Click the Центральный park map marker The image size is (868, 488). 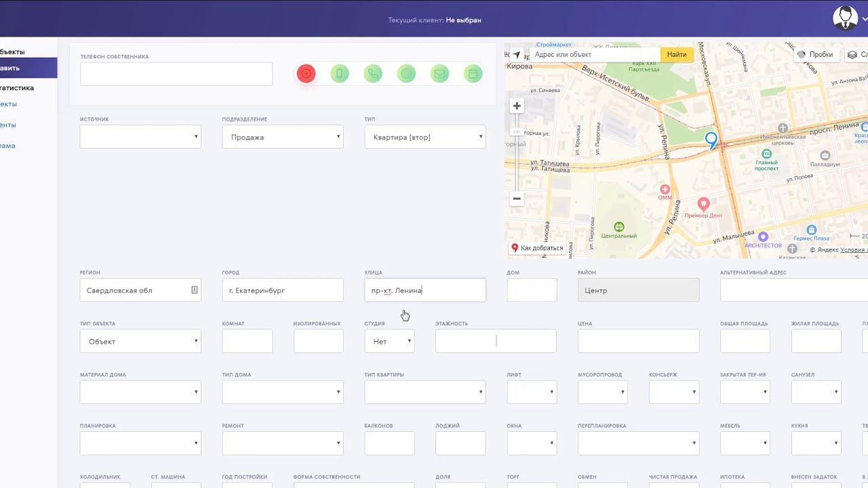point(618,227)
